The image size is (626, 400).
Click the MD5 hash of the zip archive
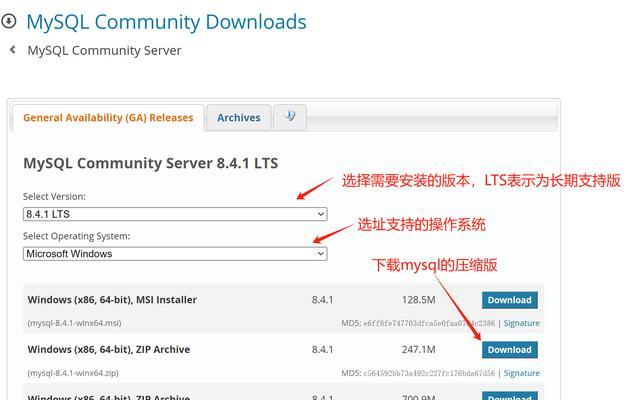429,373
